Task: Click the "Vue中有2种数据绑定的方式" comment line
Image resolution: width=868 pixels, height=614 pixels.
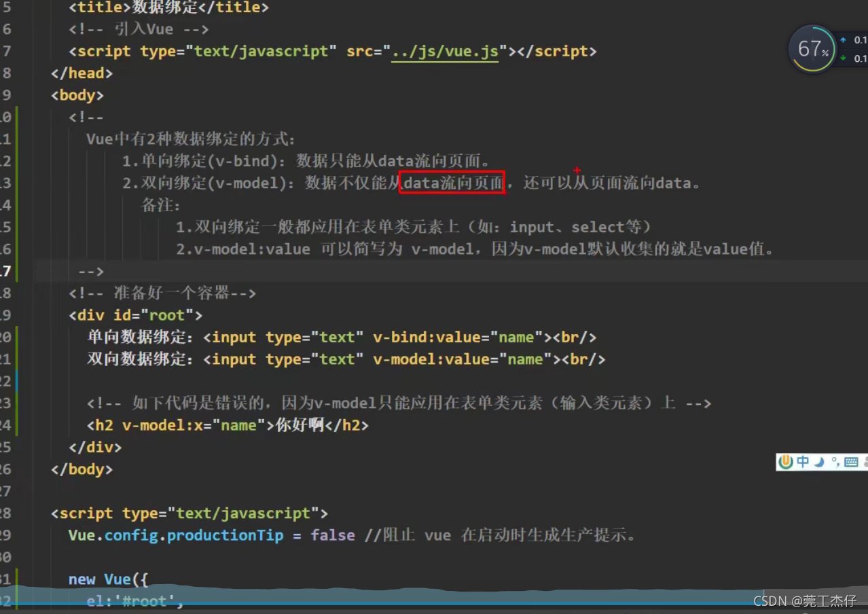Action: [x=192, y=139]
